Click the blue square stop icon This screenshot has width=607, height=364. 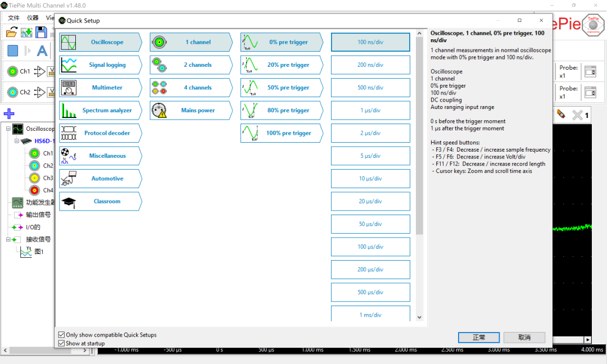tap(13, 51)
